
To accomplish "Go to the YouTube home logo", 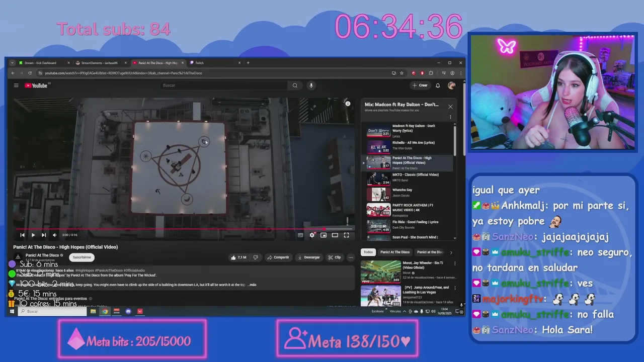I will (36, 85).
